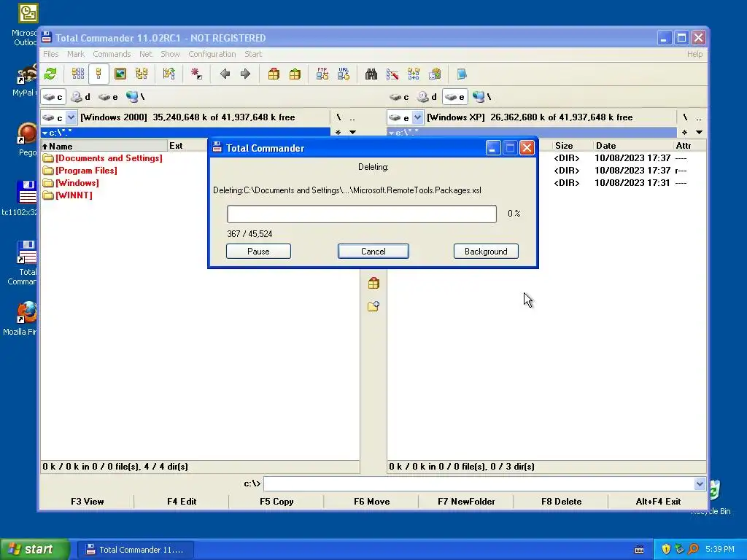
Task: Click the F5 Copy button
Action: pos(276,502)
